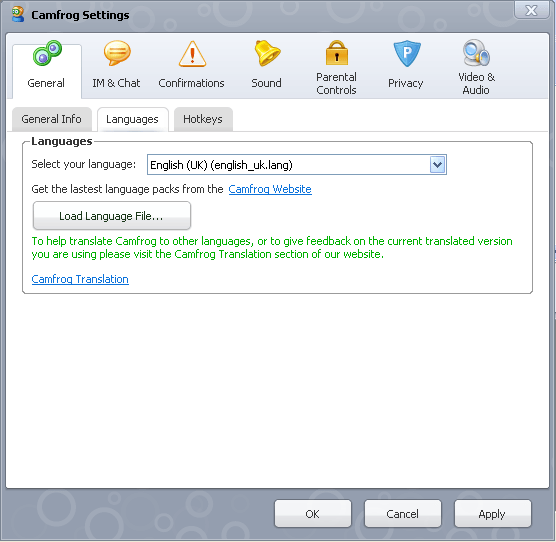Dismiss dialog with the Cancel button

[403, 514]
